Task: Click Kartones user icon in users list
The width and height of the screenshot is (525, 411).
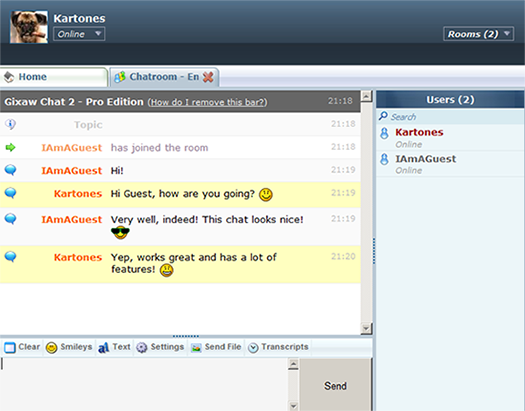Action: click(384, 133)
